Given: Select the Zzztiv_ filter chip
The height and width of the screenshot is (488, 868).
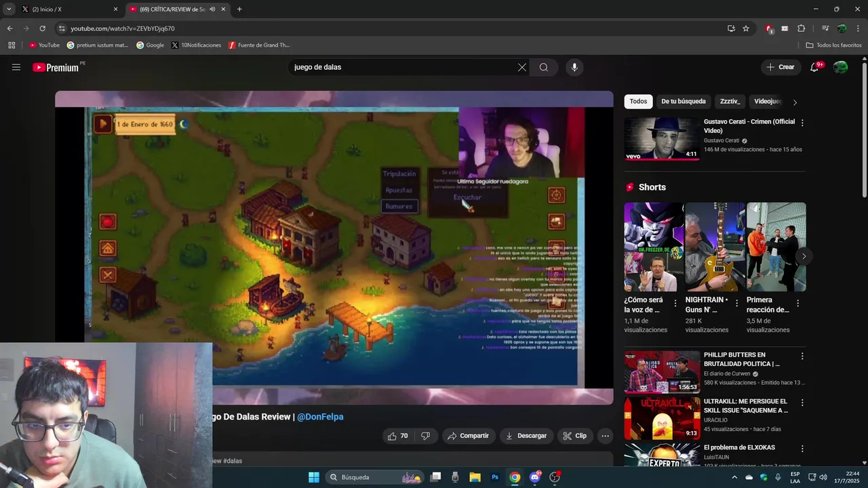Looking at the screenshot, I should coord(730,102).
